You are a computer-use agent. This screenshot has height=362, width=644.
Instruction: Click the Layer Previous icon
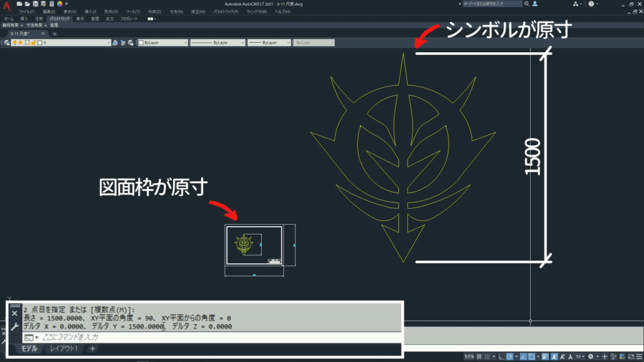pos(123,43)
